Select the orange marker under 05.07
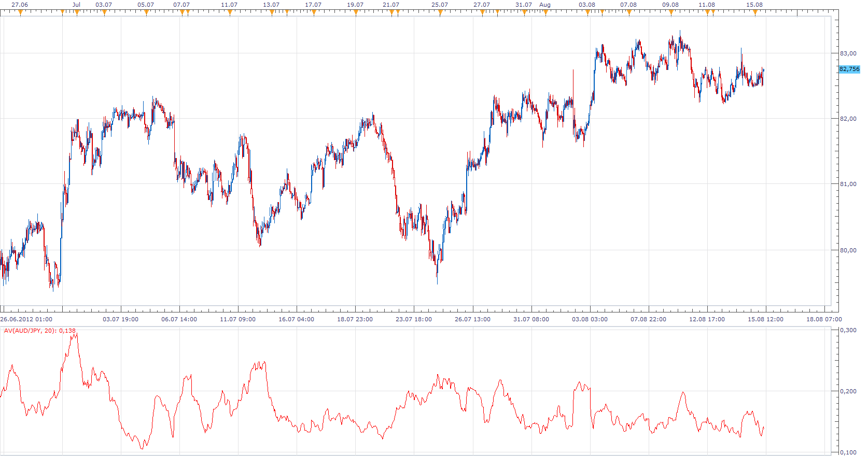The image size is (868, 456). pos(146,12)
